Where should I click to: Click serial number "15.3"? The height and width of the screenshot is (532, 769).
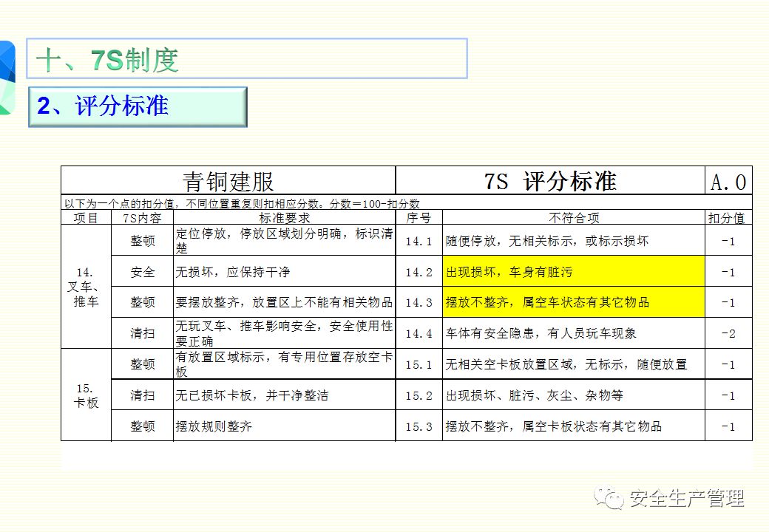[419, 426]
